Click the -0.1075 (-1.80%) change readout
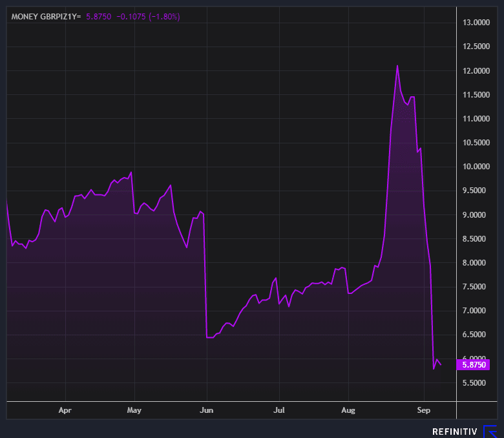 [148, 17]
